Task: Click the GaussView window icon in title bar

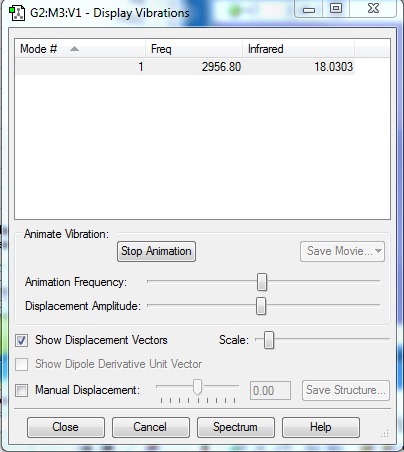Action: click(17, 13)
